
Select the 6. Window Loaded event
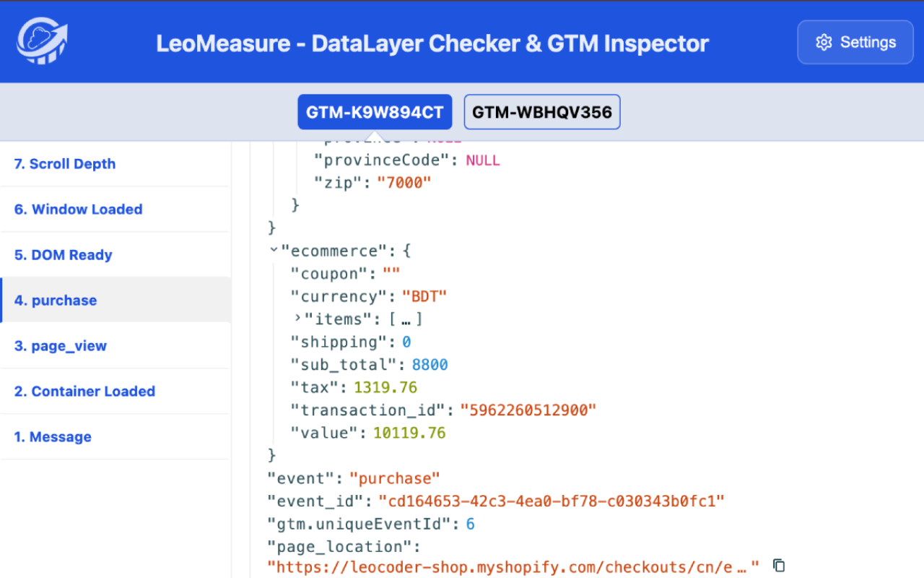coord(78,210)
